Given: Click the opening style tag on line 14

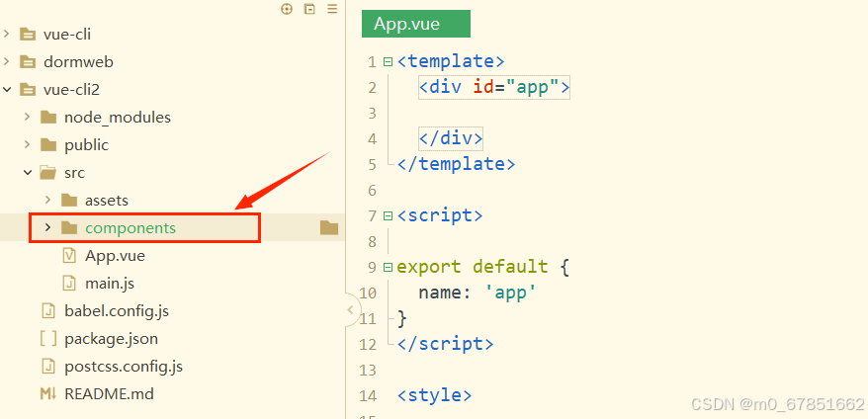Looking at the screenshot, I should click(435, 395).
